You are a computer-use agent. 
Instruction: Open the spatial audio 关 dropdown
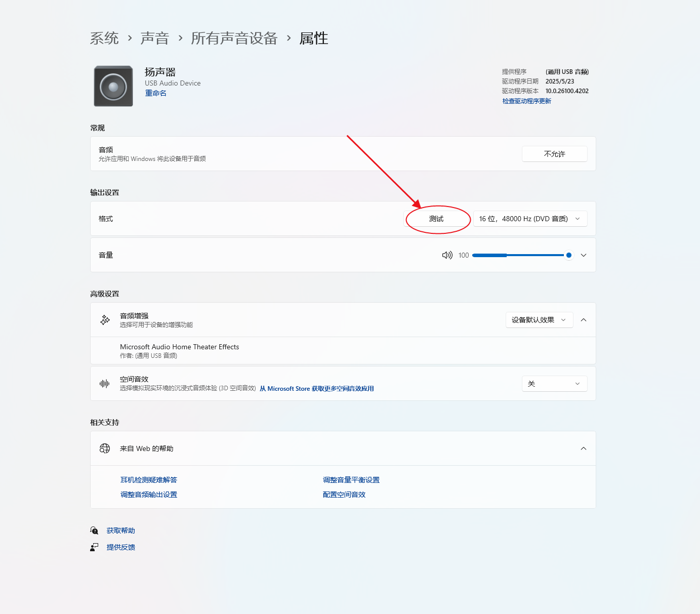coord(554,383)
